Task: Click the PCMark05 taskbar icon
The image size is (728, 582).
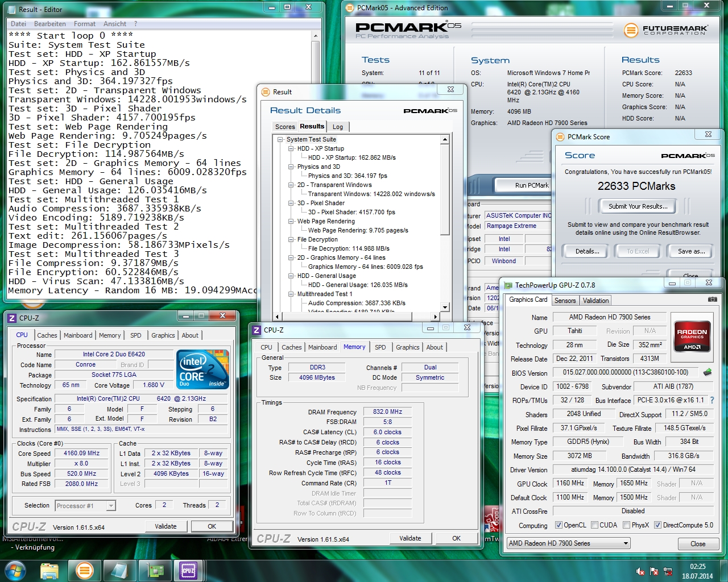Action: [x=85, y=570]
